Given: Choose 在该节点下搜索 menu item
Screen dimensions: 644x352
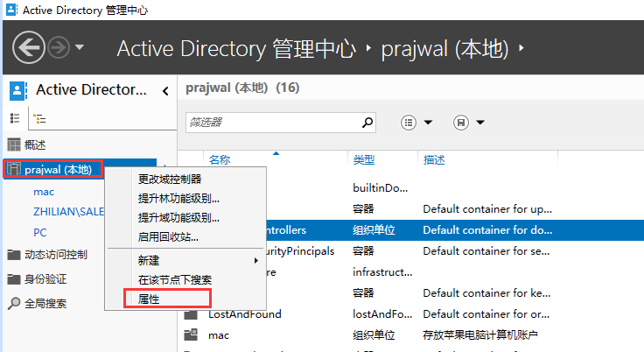Looking at the screenshot, I should pyautogui.click(x=175, y=279).
